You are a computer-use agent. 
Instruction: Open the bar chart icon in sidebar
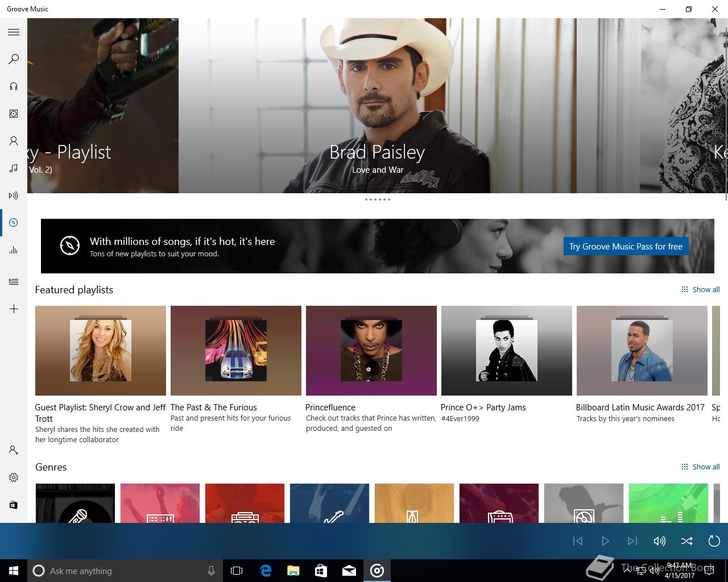coord(14,250)
